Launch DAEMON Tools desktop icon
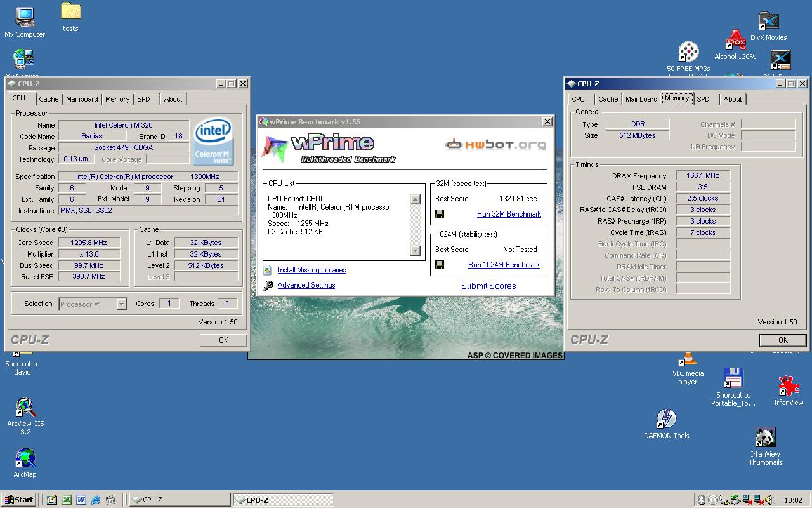The image size is (812, 508). pyautogui.click(x=666, y=424)
